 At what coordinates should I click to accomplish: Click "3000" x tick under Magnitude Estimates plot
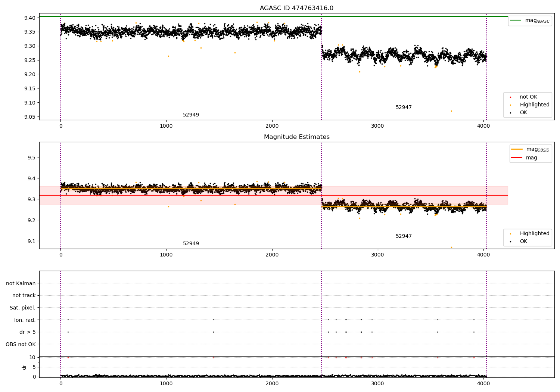[378, 255]
